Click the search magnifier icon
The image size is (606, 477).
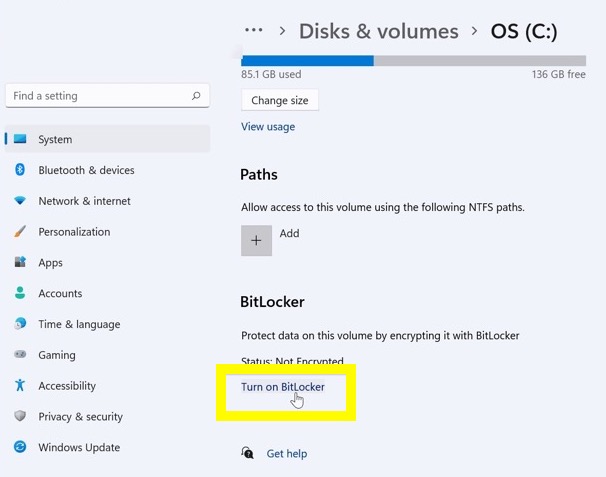pos(196,96)
